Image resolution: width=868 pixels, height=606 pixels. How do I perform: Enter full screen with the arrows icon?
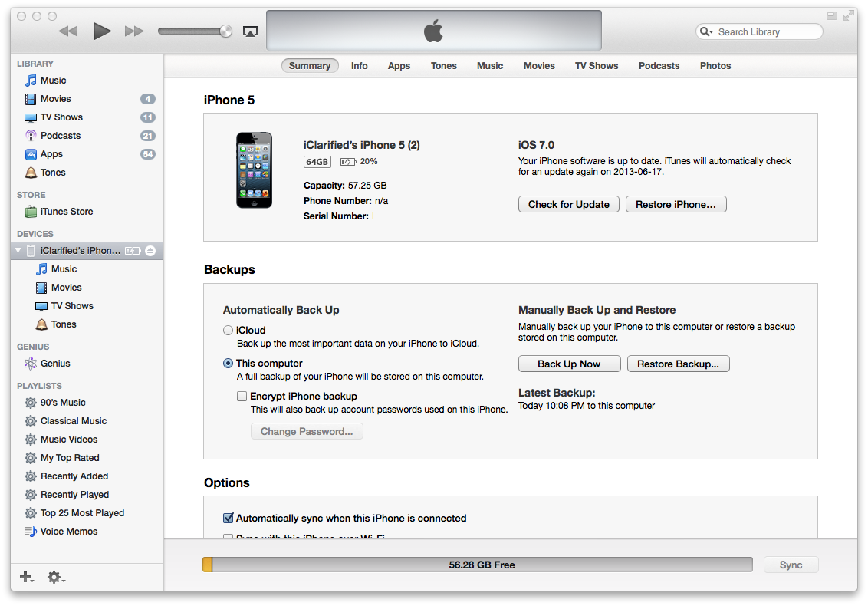coord(848,15)
